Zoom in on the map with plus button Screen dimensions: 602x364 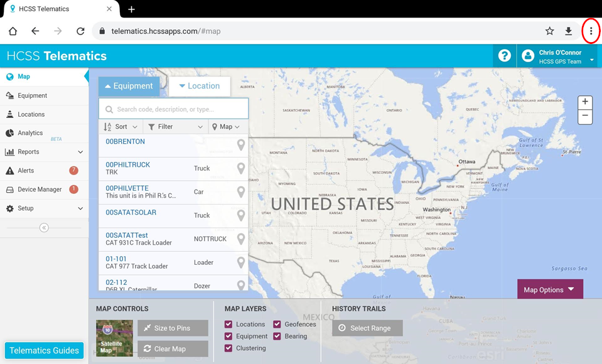tap(584, 102)
